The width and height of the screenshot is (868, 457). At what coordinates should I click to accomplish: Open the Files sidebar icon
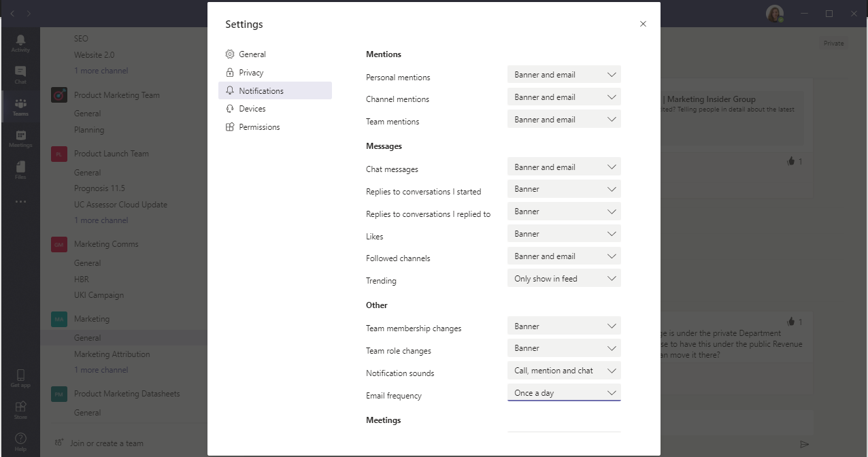20,169
